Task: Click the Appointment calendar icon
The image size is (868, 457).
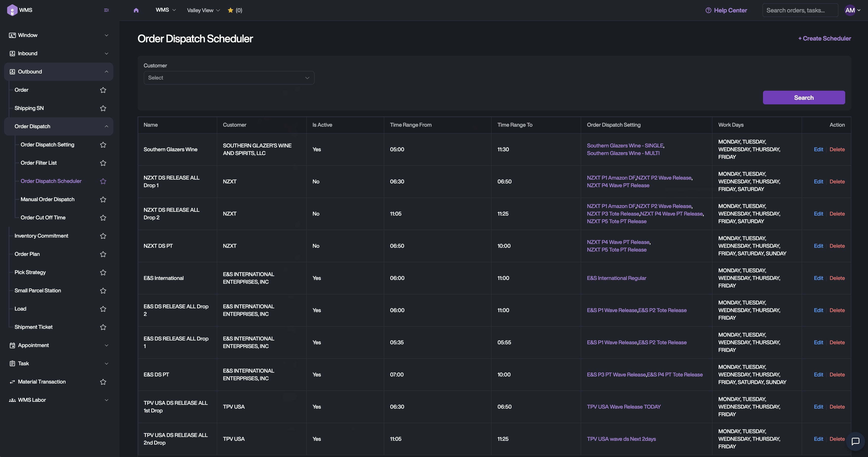Action: point(12,345)
